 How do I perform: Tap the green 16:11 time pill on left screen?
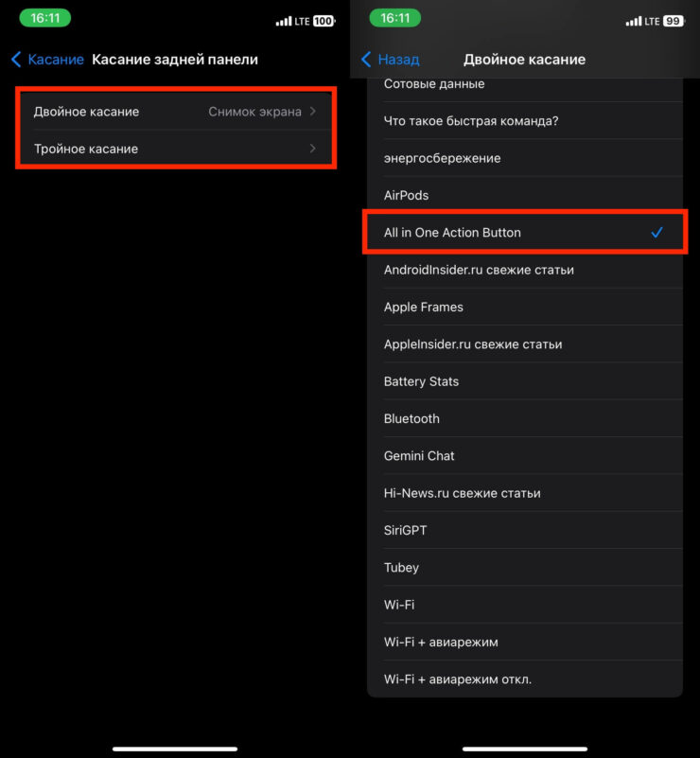(44, 19)
